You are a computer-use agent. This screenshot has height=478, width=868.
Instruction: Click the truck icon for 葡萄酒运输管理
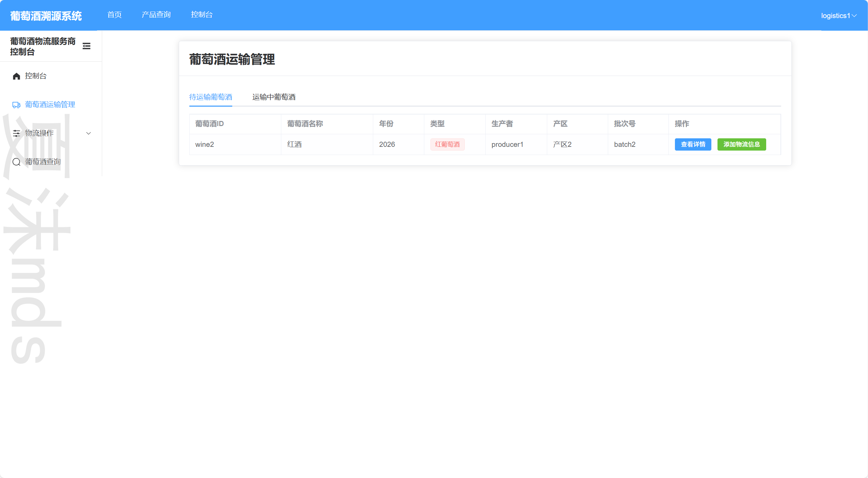[x=16, y=105]
